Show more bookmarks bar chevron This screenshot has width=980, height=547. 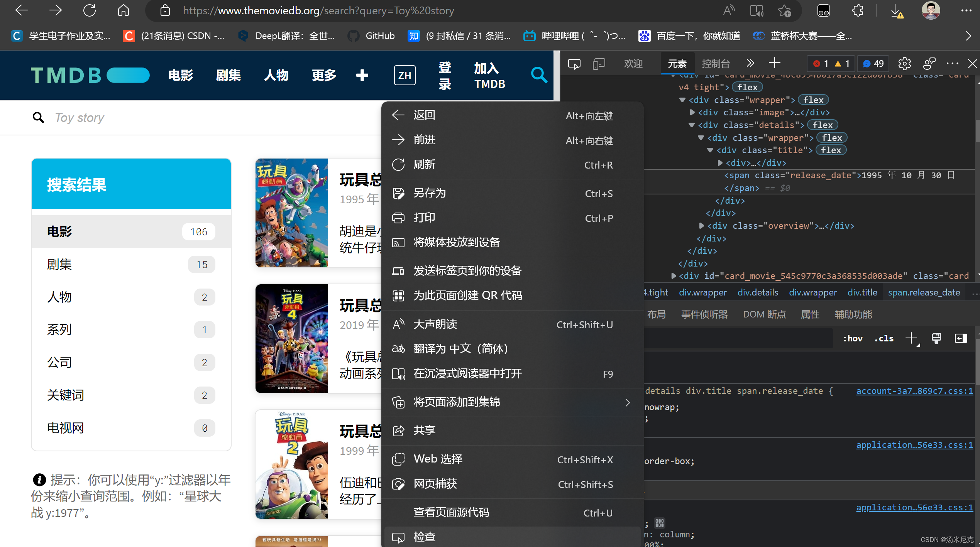(968, 36)
